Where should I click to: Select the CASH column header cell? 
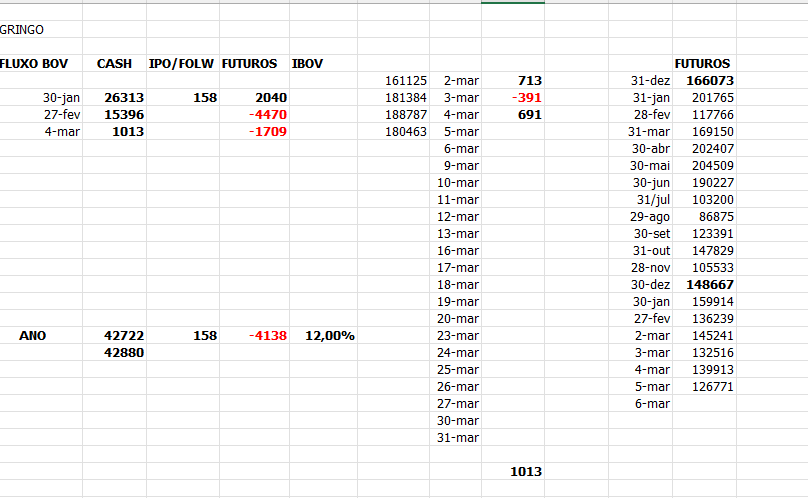tap(114, 64)
